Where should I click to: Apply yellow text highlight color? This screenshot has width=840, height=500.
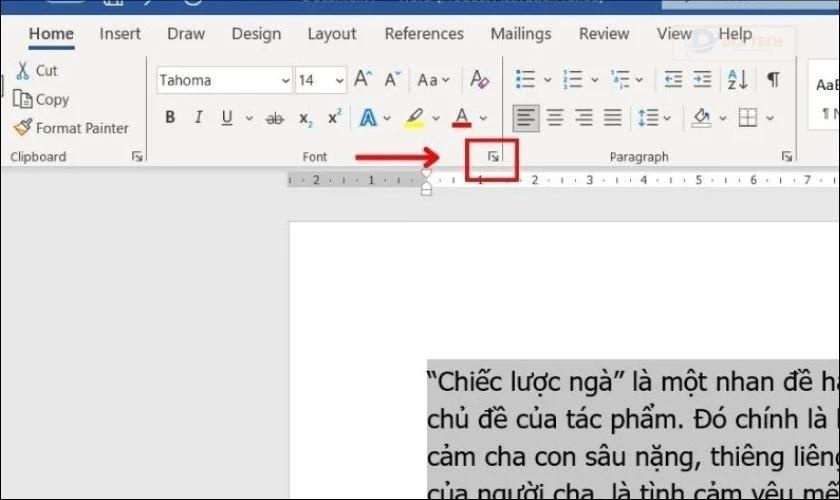pyautogui.click(x=414, y=117)
